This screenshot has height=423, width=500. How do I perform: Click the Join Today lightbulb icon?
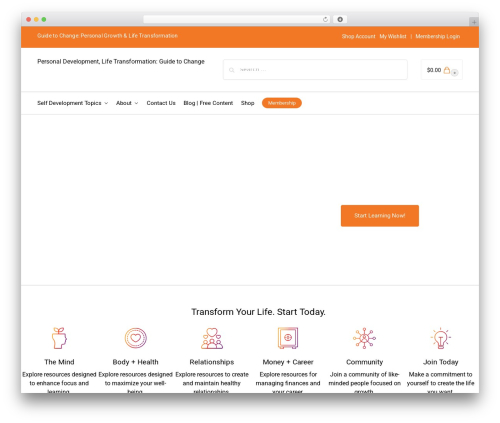coord(441,338)
